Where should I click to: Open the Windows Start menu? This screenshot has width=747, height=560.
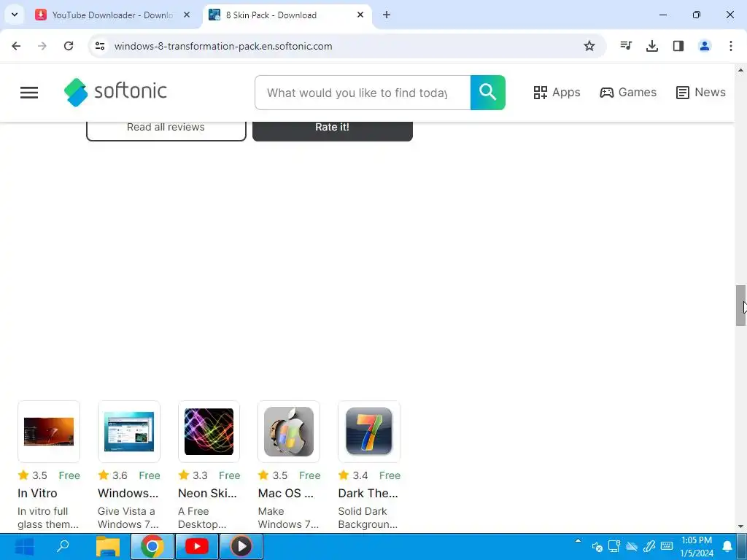tap(24, 547)
